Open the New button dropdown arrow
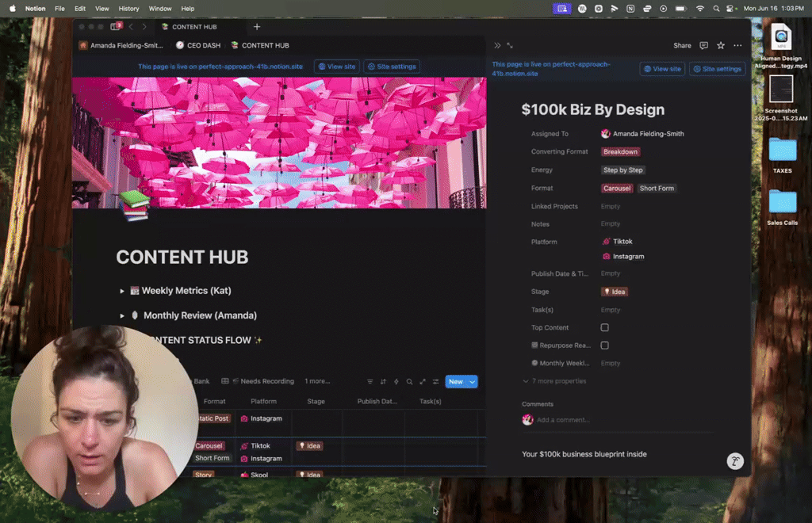The height and width of the screenshot is (523, 812). point(473,381)
